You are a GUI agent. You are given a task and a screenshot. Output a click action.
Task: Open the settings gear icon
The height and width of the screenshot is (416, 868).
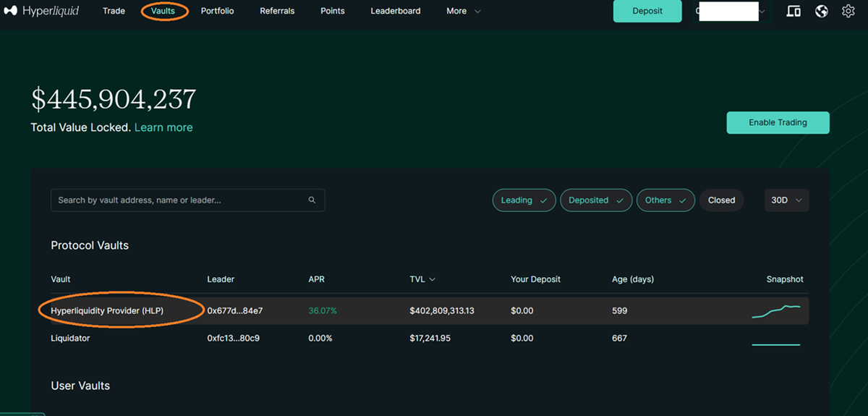point(848,12)
